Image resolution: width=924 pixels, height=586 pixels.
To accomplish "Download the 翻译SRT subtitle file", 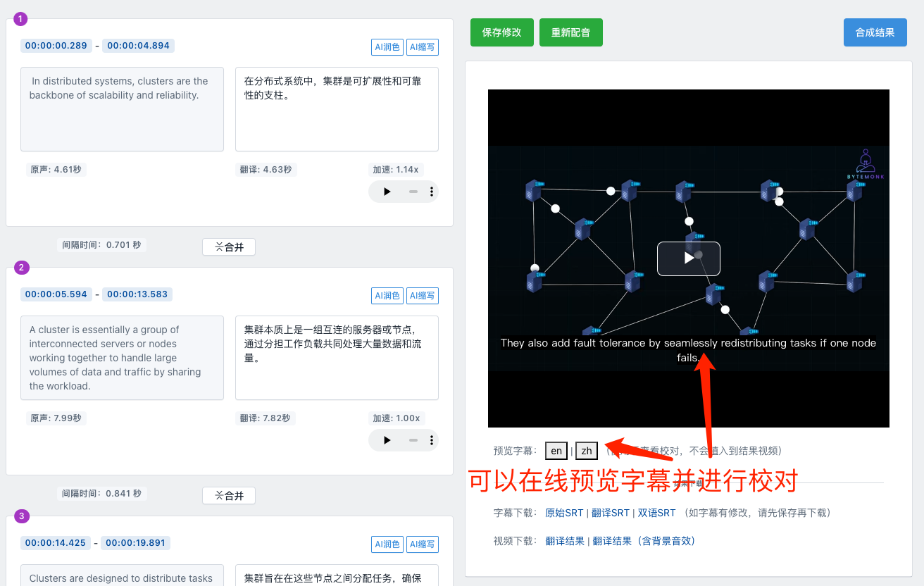I will [x=611, y=513].
